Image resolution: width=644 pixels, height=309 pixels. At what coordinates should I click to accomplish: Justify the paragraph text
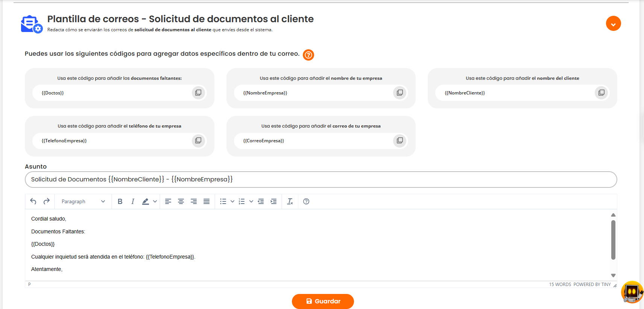(x=207, y=201)
